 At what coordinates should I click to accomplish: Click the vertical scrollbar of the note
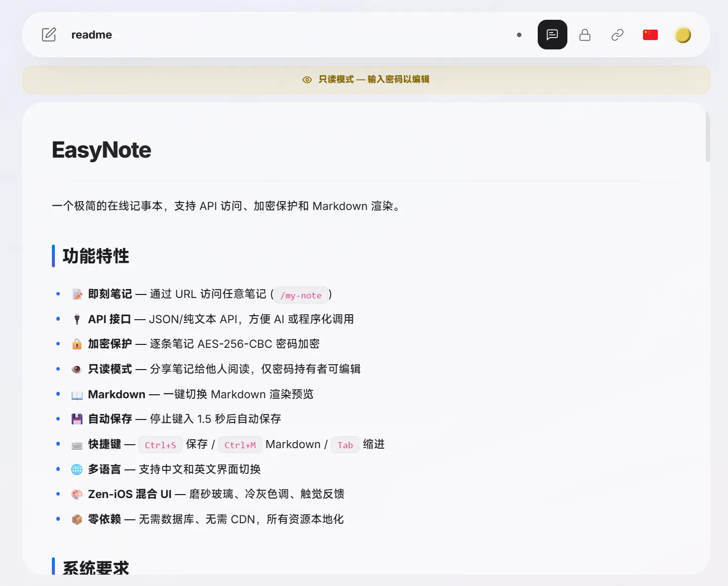tap(708, 136)
